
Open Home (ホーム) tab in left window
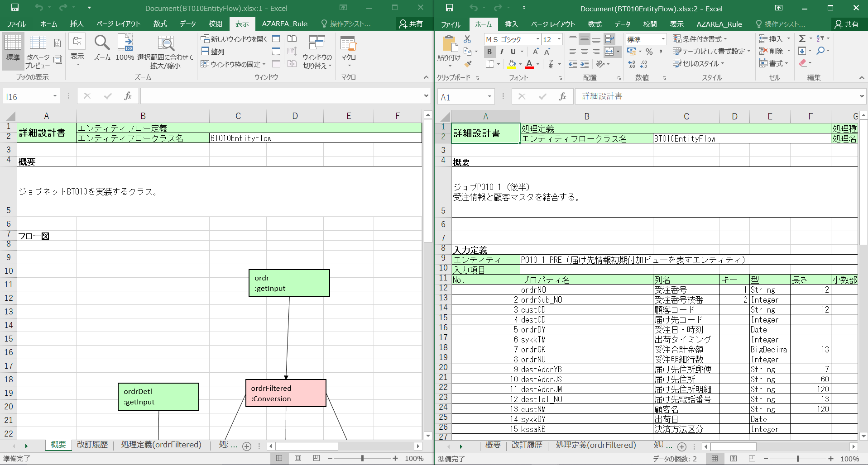(x=48, y=24)
